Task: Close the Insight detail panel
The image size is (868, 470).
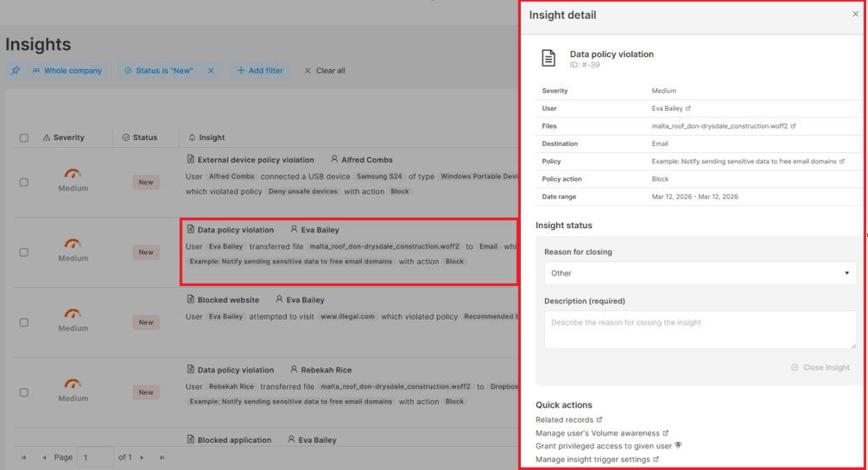Action: click(855, 15)
